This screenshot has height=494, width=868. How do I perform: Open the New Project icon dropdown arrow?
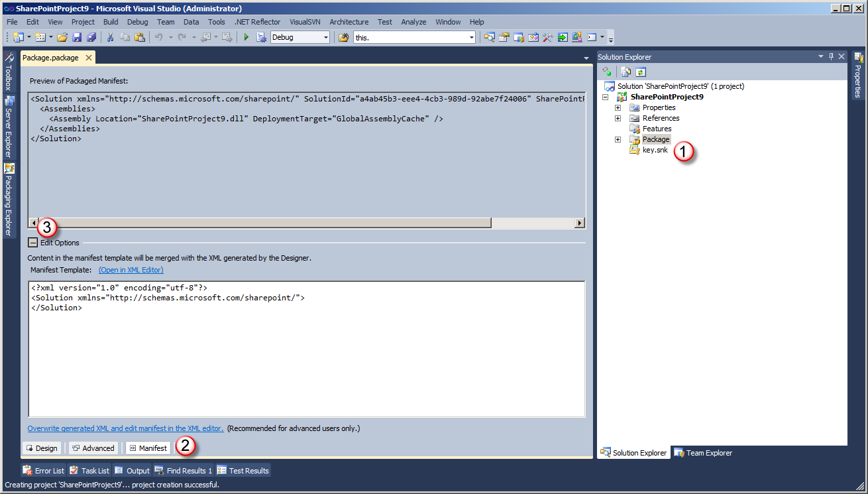point(29,37)
